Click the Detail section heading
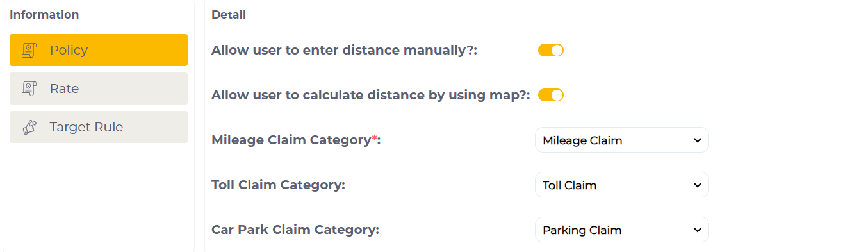868x252 pixels. click(x=229, y=15)
